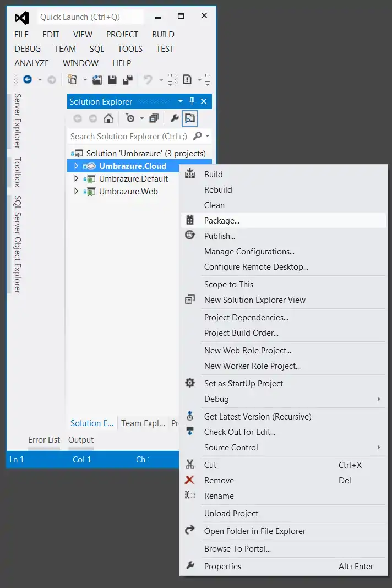
Task: Open the New Project dropdown arrow
Action: 85,79
